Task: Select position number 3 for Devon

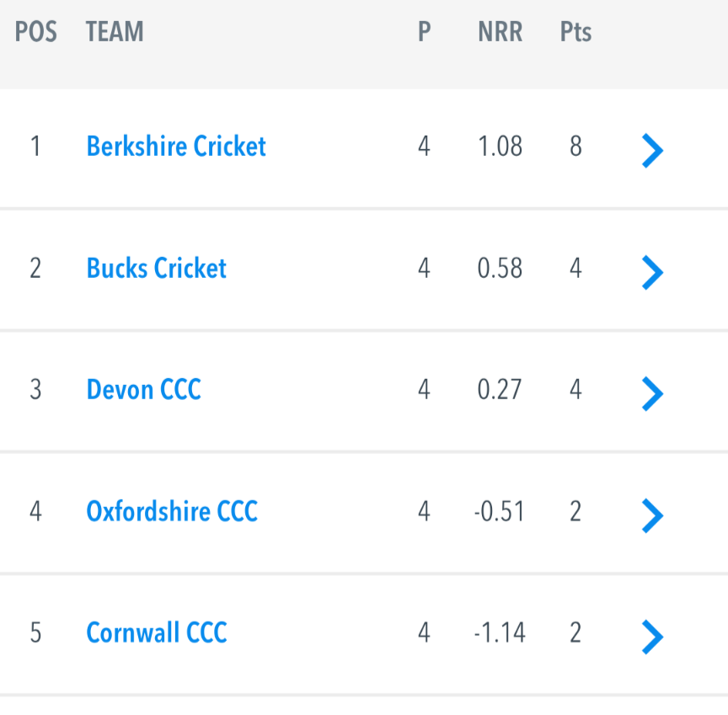Action: coord(35,389)
